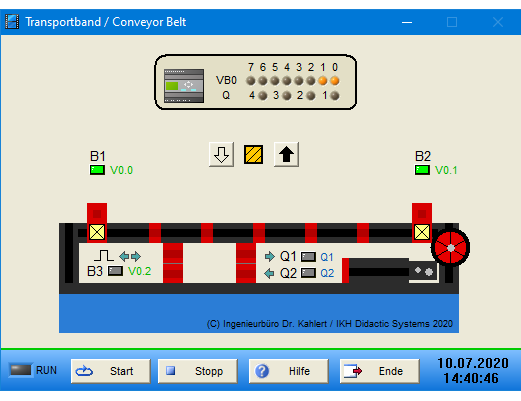Screen dimensions: 521x401
Task: Toggle the Q2 output indicator
Action: (x=308, y=273)
